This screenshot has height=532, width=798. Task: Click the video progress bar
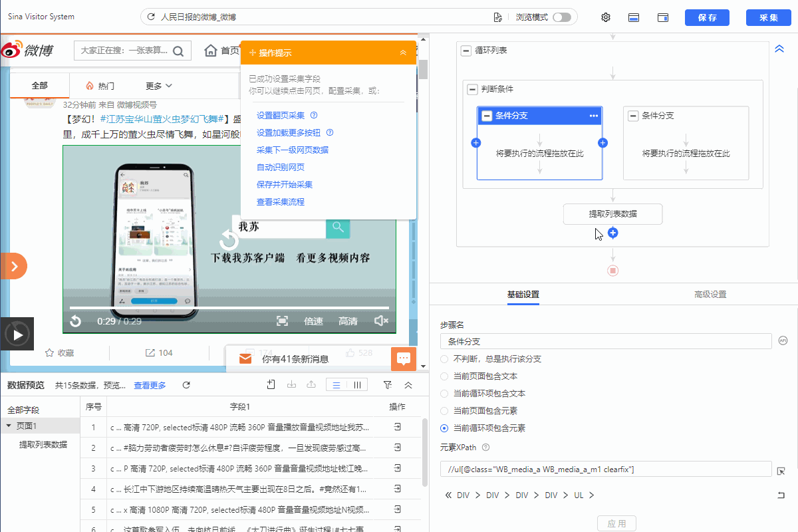229,308
